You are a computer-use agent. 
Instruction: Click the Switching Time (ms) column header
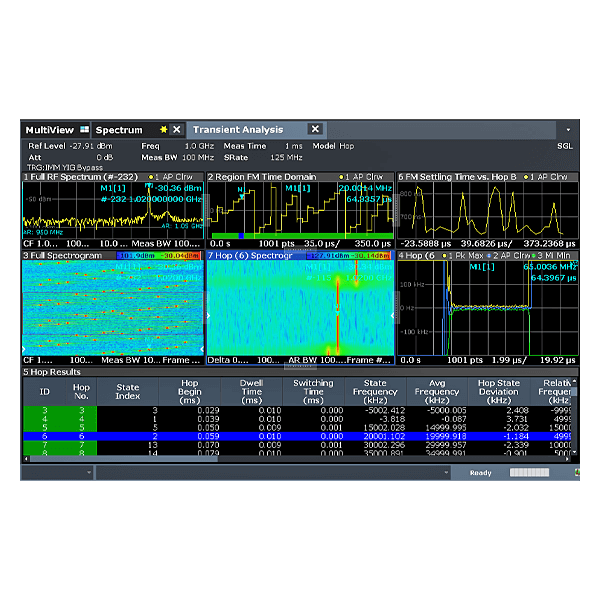[313, 391]
